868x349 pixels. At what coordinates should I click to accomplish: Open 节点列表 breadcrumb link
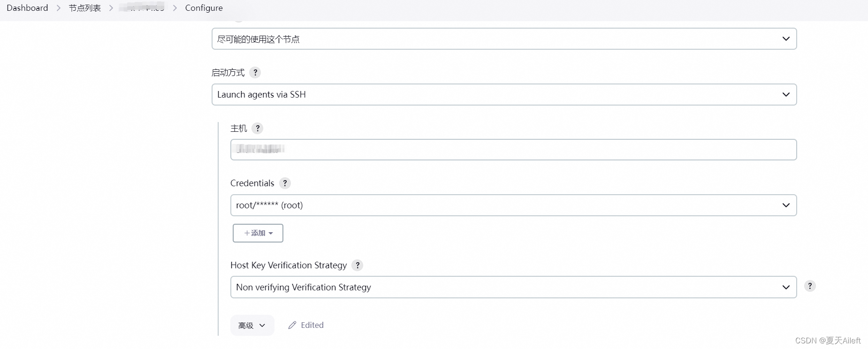[x=85, y=8]
